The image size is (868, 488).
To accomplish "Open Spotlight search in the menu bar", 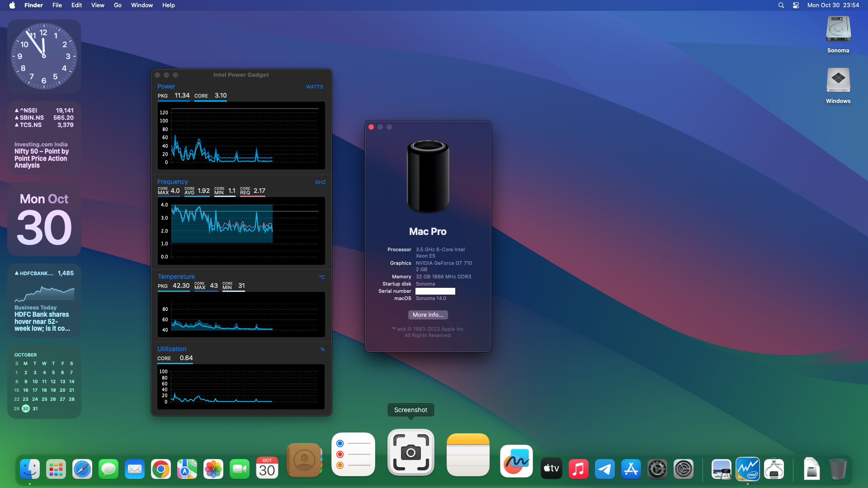I will coord(781,5).
